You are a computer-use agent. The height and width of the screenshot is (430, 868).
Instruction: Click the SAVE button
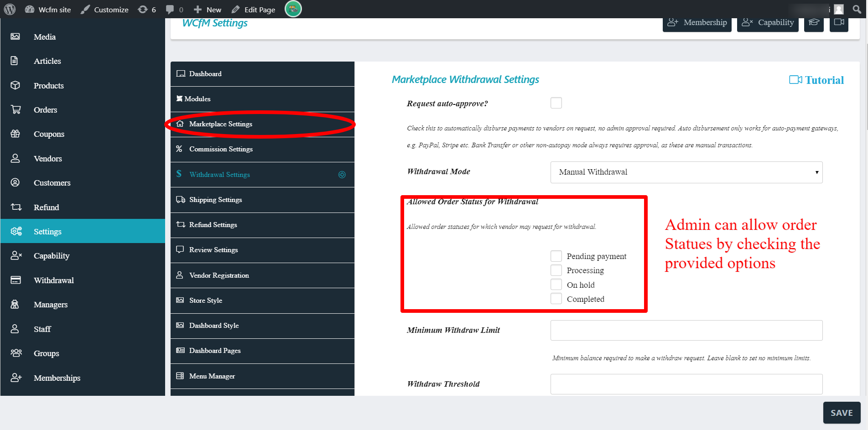click(842, 413)
